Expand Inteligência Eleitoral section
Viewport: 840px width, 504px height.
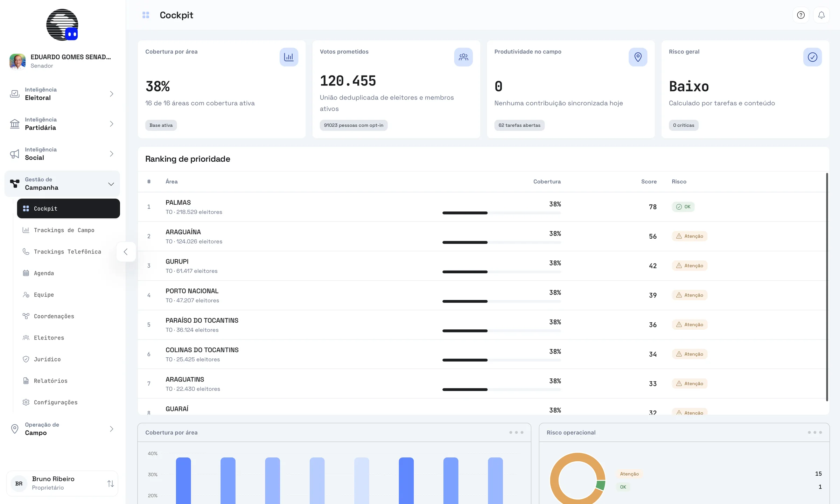(62, 94)
